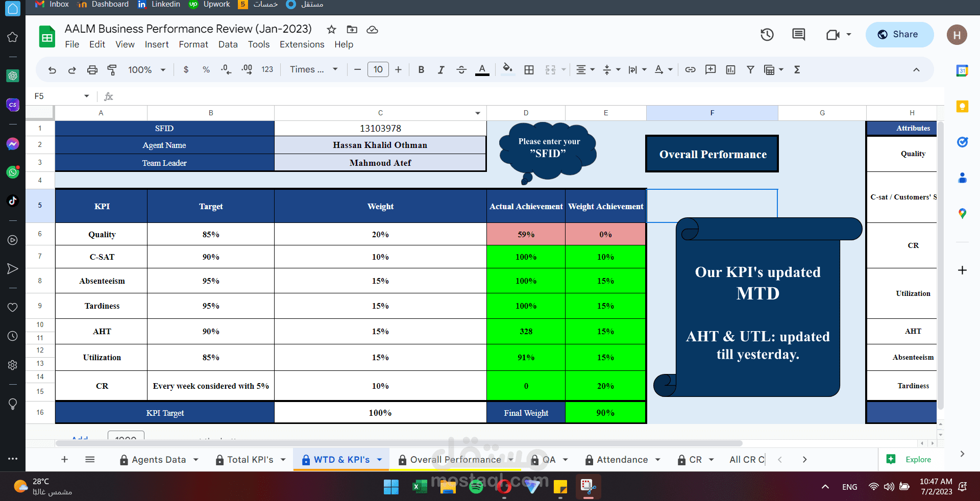
Task: Add a new sheet
Action: (64, 460)
